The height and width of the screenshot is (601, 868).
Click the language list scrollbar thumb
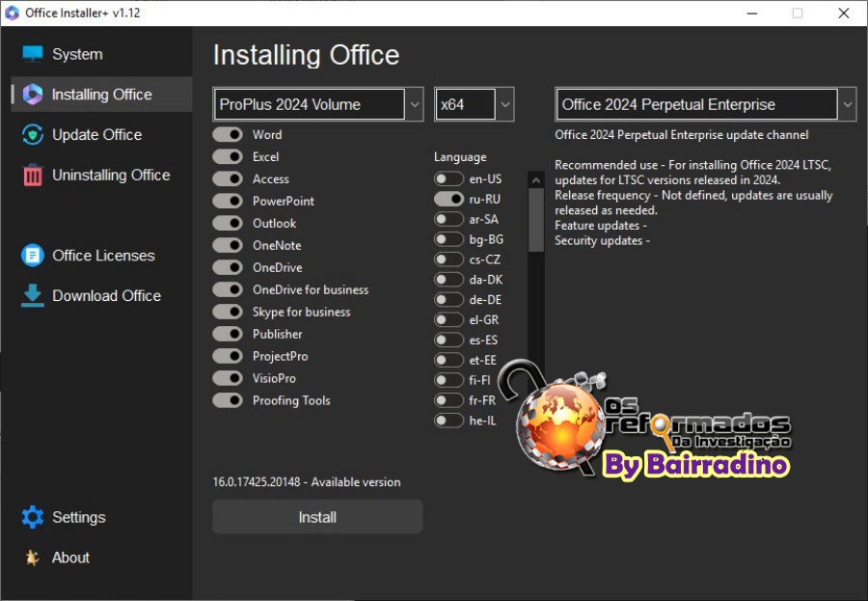pyautogui.click(x=536, y=221)
